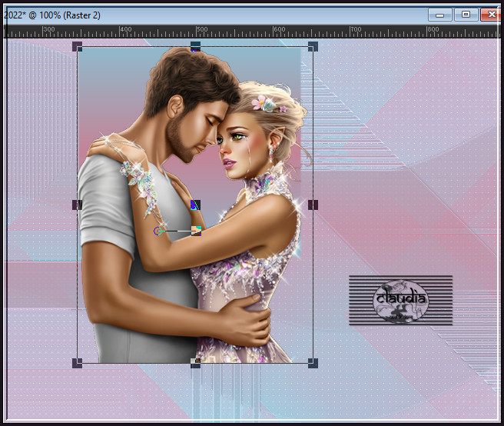Close the image document window
This screenshot has width=504, height=426.
(x=492, y=15)
